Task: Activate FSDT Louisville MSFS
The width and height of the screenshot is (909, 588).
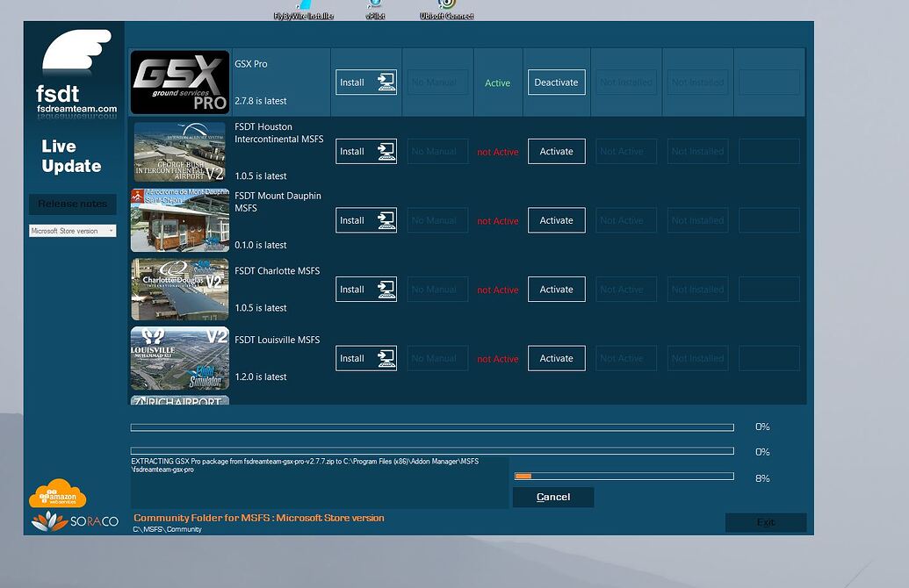Action: pos(556,358)
